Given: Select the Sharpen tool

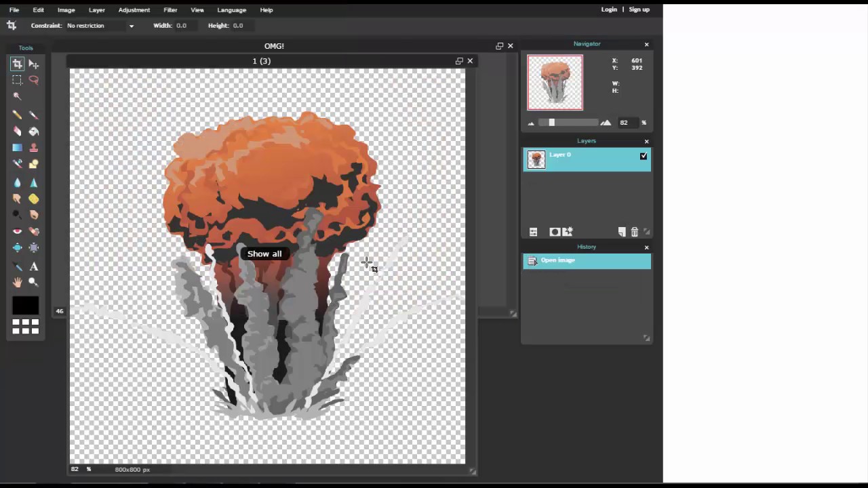Looking at the screenshot, I should coord(34,183).
